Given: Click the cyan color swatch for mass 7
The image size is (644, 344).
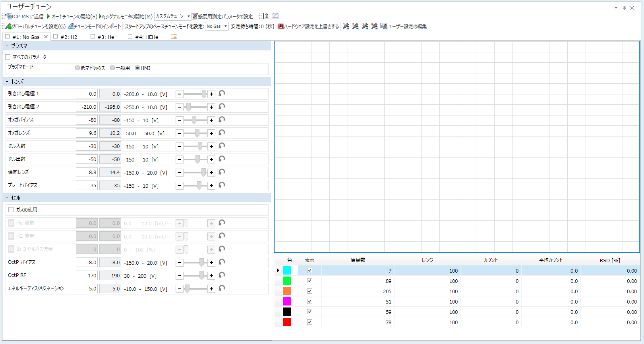Looking at the screenshot, I should (287, 271).
